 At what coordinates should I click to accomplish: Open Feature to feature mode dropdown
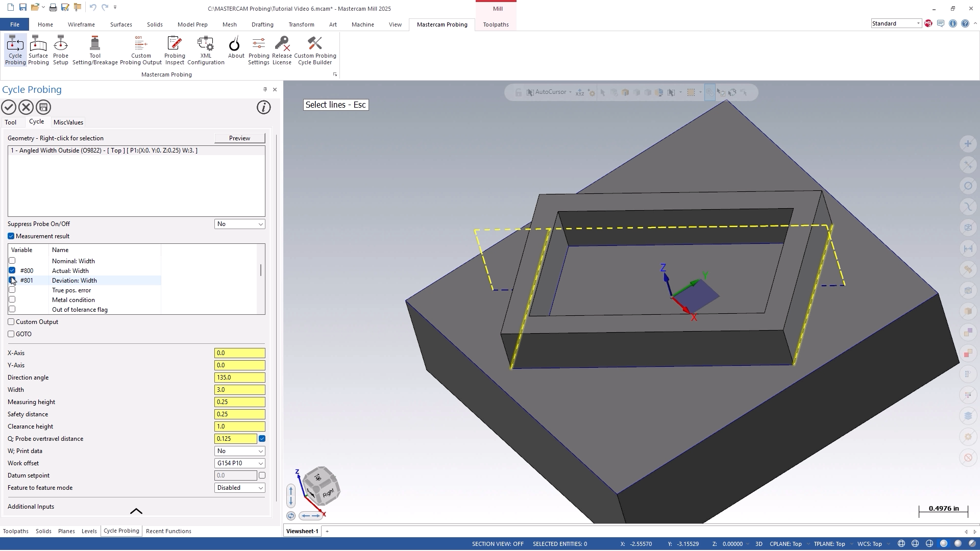pos(239,488)
